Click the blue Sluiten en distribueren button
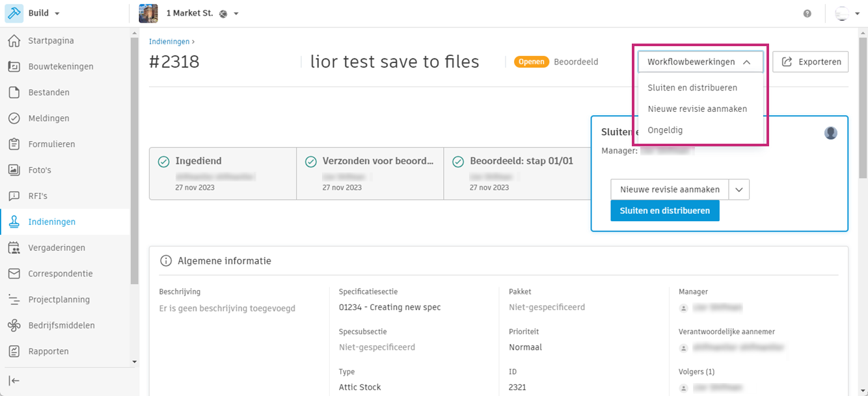 point(664,211)
